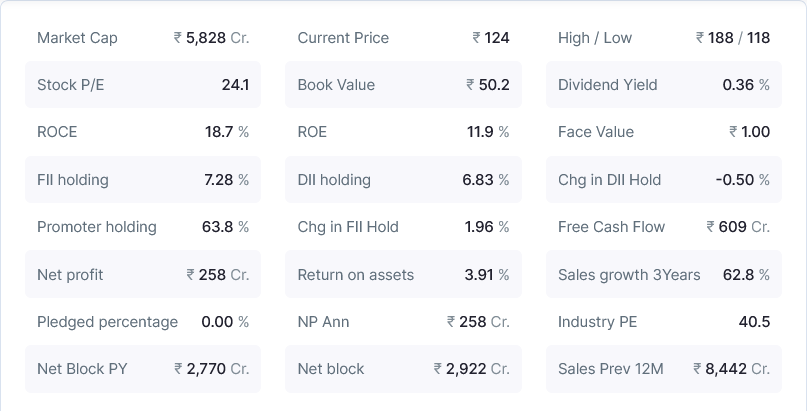This screenshot has width=807, height=411.
Task: Select the Net profit row
Action: [x=142, y=275]
